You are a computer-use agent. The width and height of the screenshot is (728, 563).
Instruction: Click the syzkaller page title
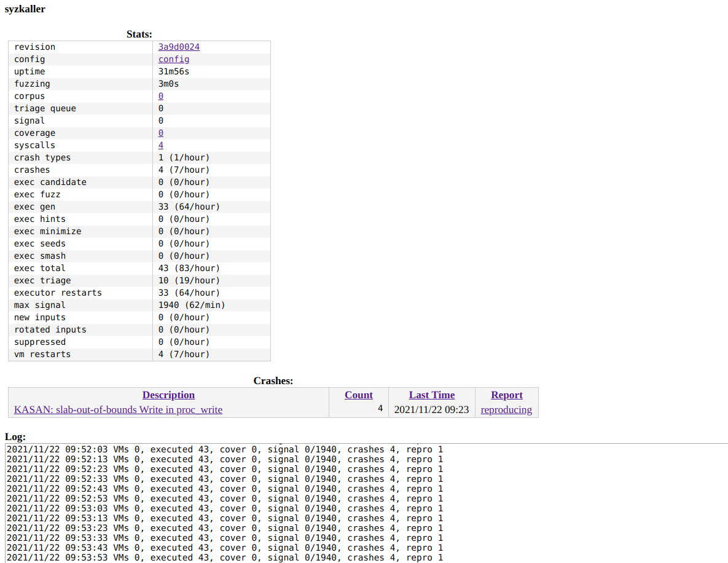[x=25, y=9]
